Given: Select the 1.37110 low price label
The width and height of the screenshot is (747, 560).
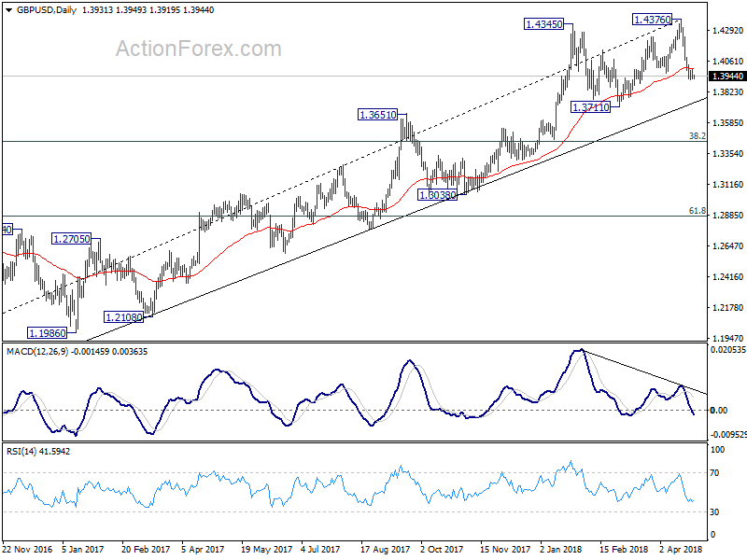Looking at the screenshot, I should [591, 107].
